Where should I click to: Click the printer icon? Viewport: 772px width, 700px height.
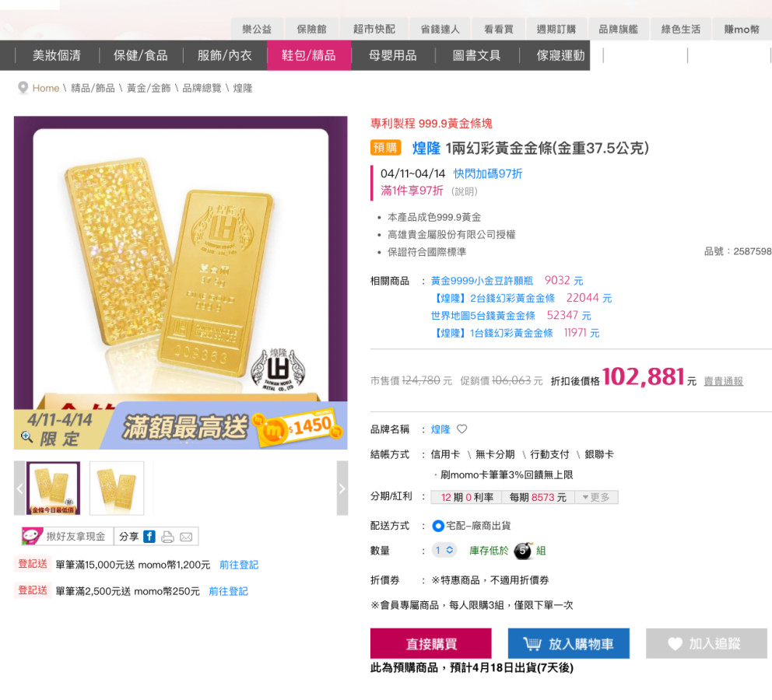point(167,537)
